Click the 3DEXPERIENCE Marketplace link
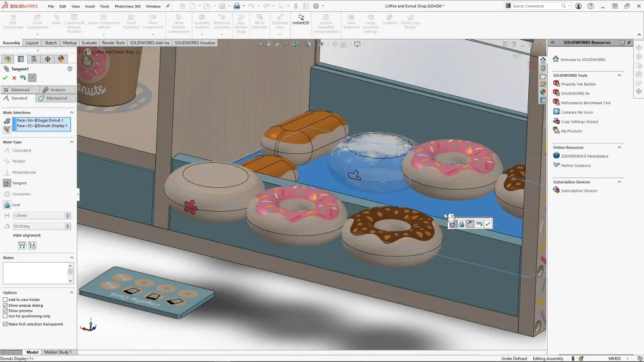Screen dimensions: 644x362 [x=584, y=156]
